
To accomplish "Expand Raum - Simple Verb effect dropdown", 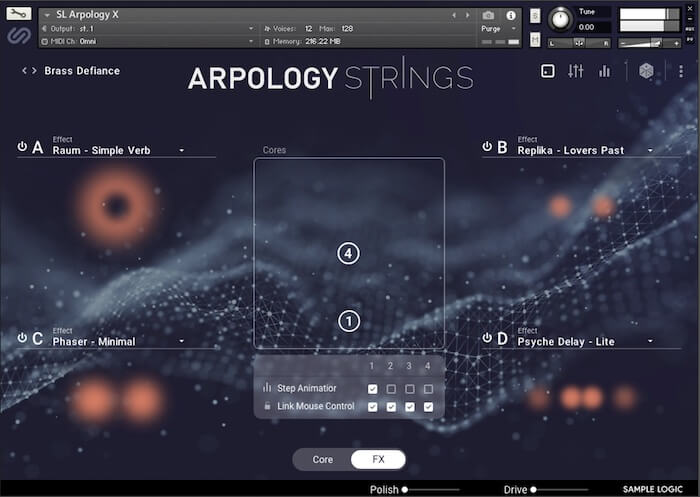I will click(x=182, y=151).
